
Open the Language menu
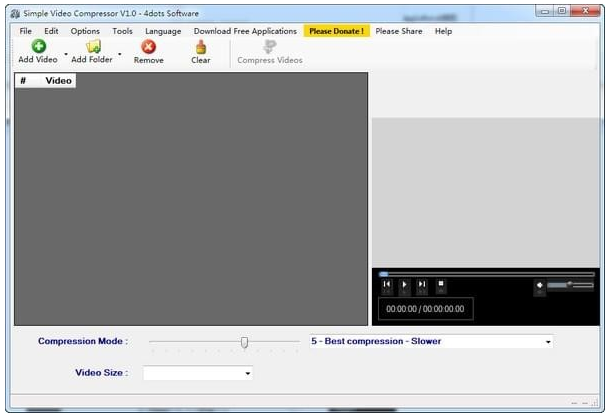[163, 31]
